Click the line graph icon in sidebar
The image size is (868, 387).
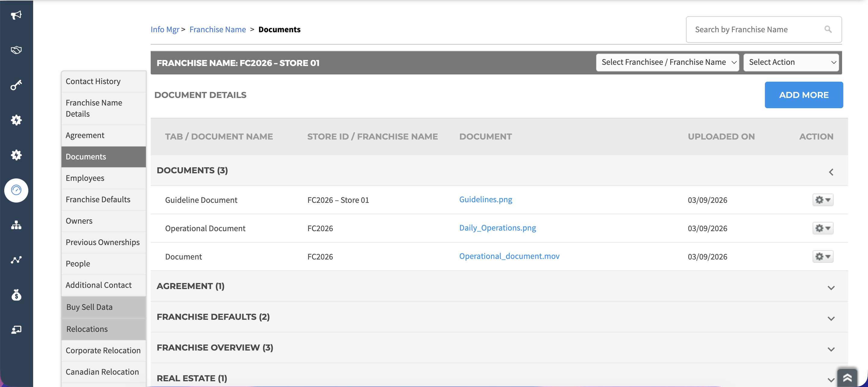(16, 260)
